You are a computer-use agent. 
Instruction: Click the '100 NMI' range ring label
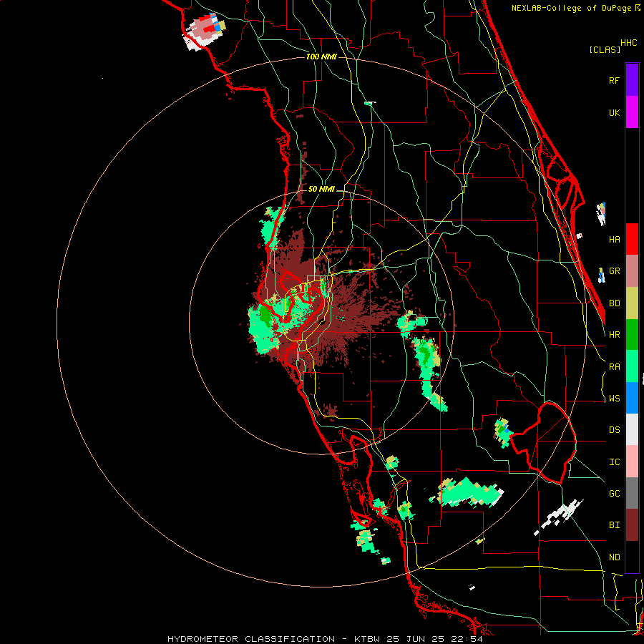point(321,57)
